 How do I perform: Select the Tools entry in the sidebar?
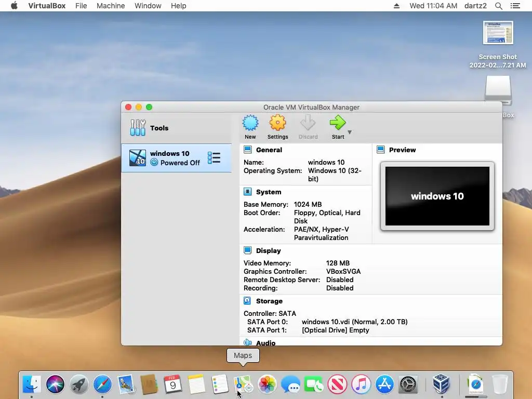(x=177, y=128)
